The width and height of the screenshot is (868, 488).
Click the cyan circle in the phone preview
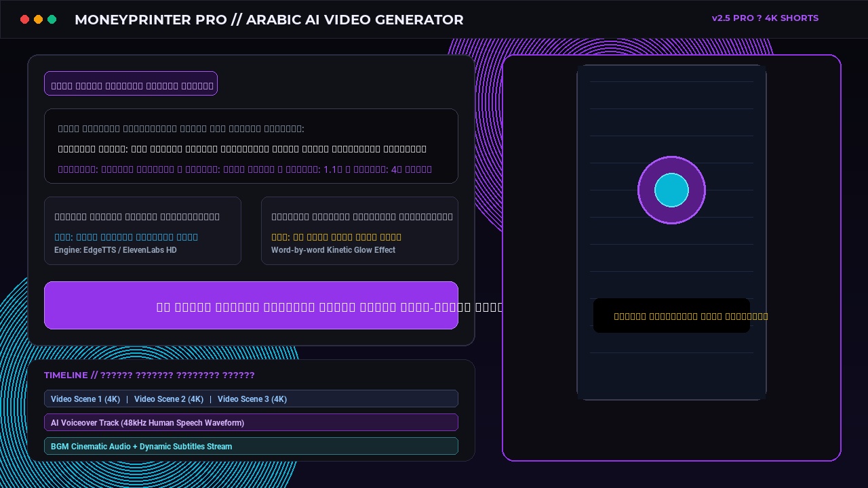click(671, 190)
